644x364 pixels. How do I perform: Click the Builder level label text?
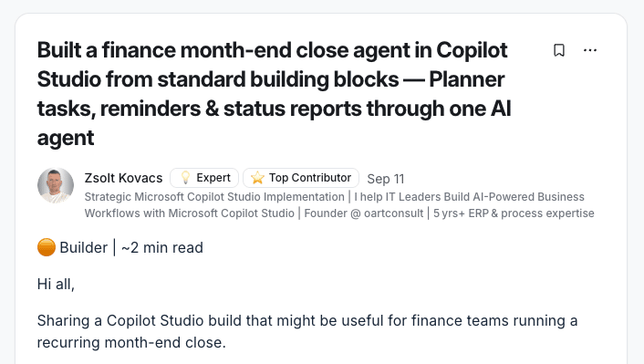(84, 248)
